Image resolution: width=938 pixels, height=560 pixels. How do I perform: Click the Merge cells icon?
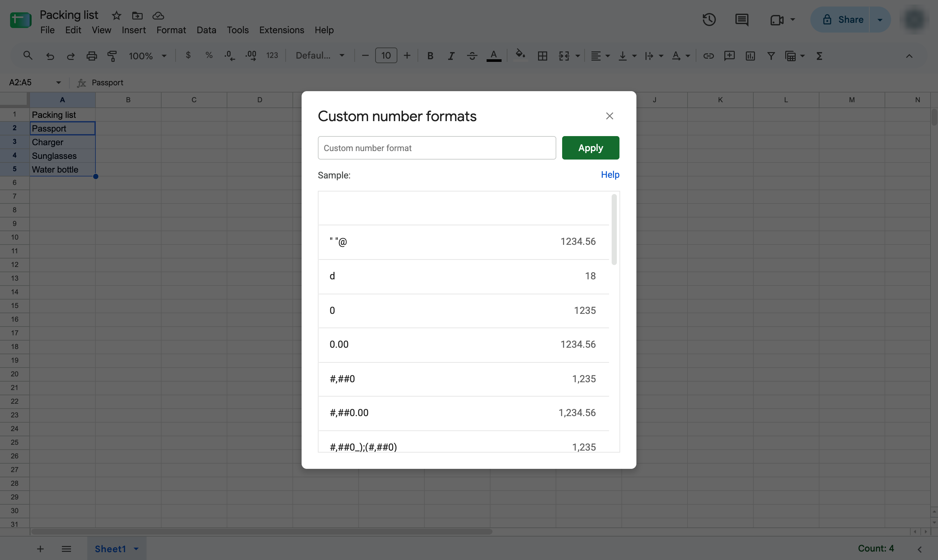click(x=564, y=56)
